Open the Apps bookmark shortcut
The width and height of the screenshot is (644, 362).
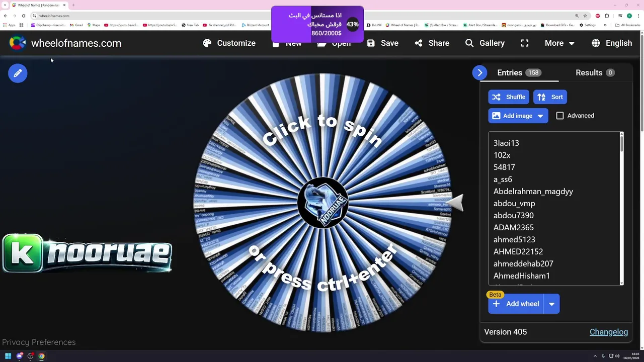point(9,25)
